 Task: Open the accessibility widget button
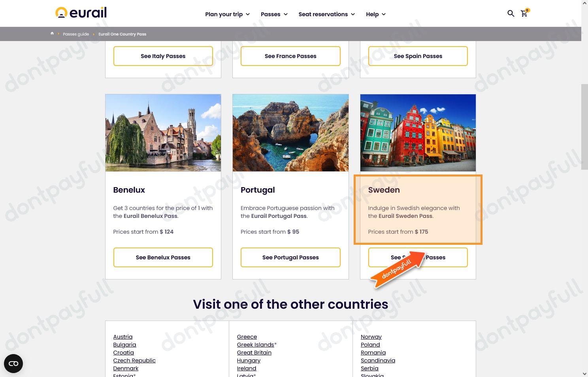coord(13,364)
